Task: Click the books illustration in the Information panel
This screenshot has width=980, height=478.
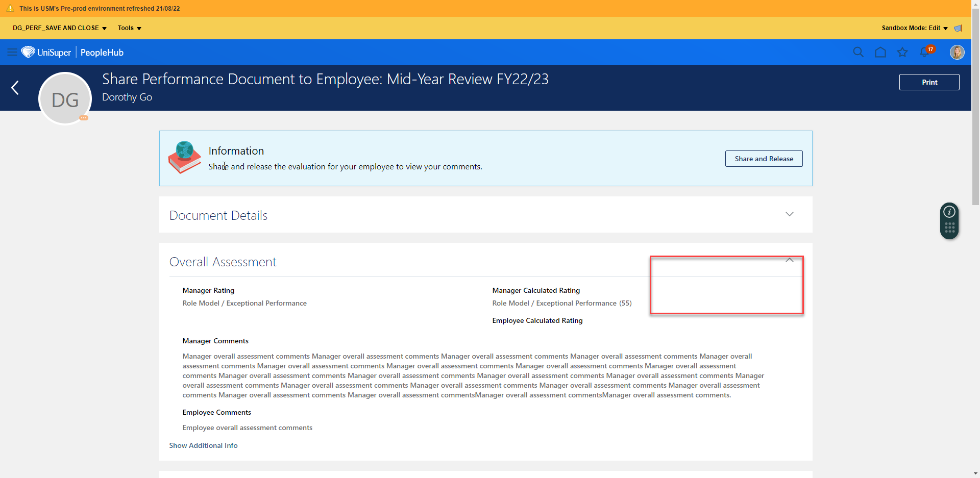Action: click(184, 157)
